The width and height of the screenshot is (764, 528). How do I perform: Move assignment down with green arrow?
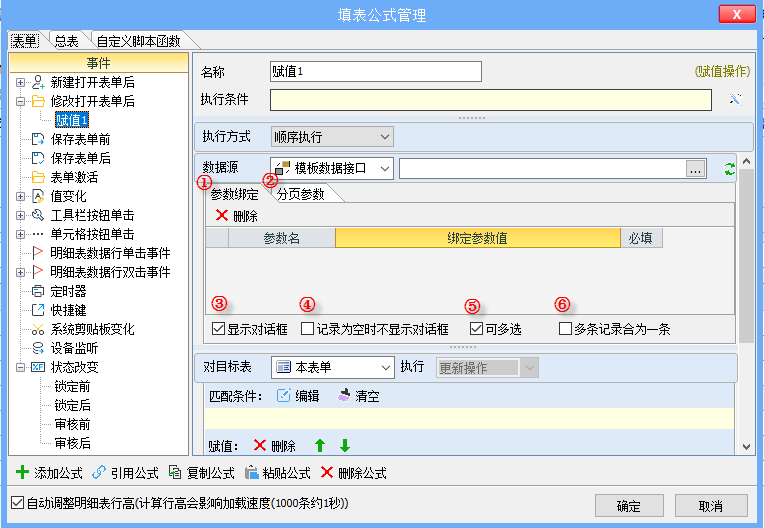pos(345,445)
